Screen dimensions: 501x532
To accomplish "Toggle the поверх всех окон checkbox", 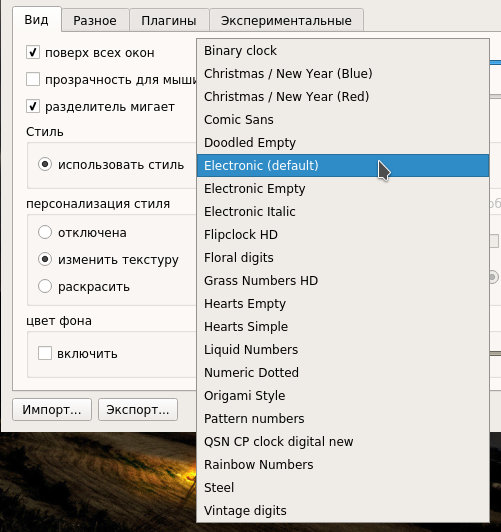I will (x=33, y=52).
